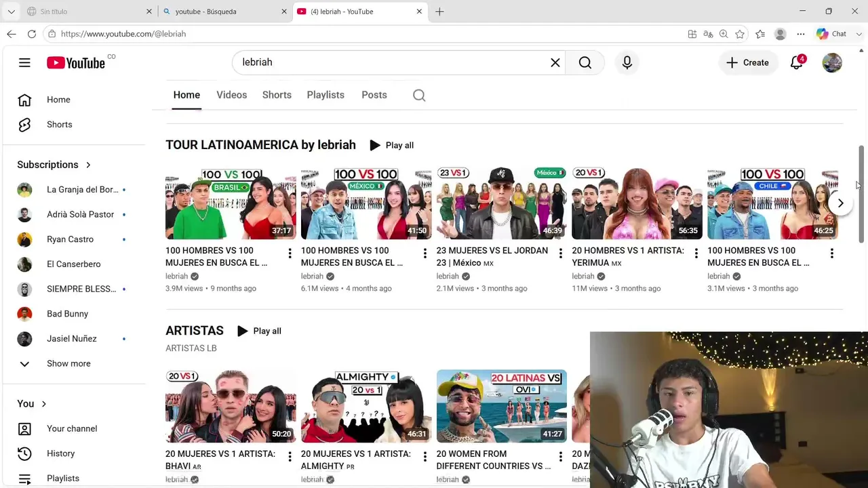
Task: Open the channel Videos tab
Action: pos(231,95)
